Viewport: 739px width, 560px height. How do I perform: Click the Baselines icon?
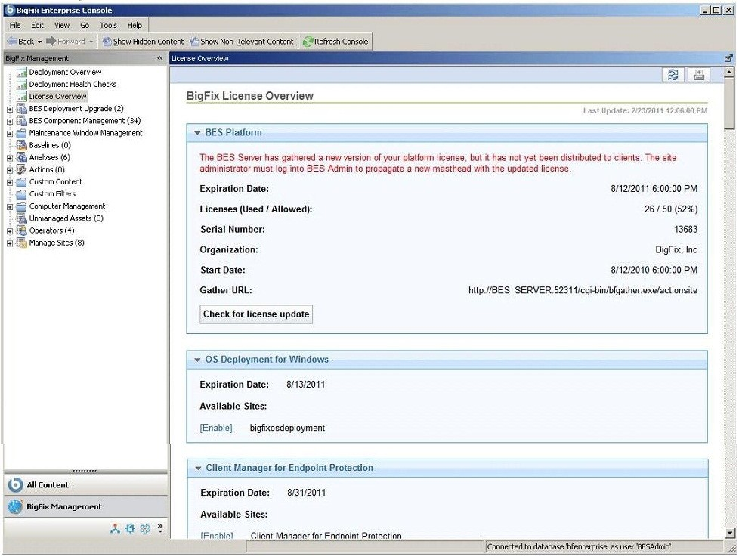point(22,145)
